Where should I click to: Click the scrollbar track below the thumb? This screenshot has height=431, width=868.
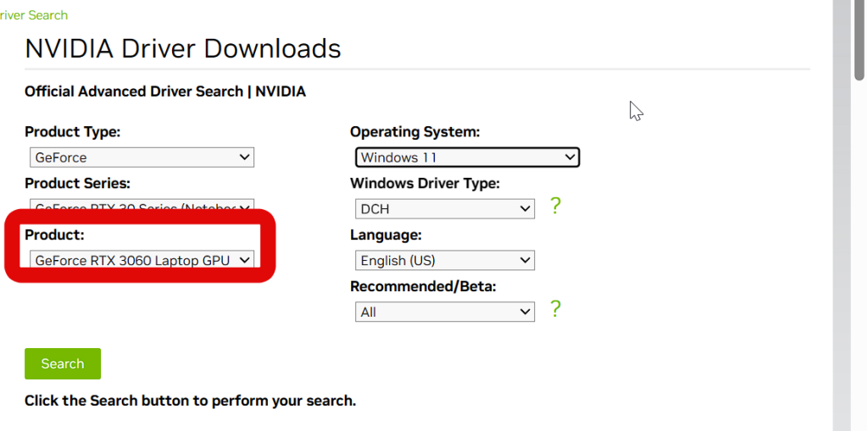(x=860, y=254)
